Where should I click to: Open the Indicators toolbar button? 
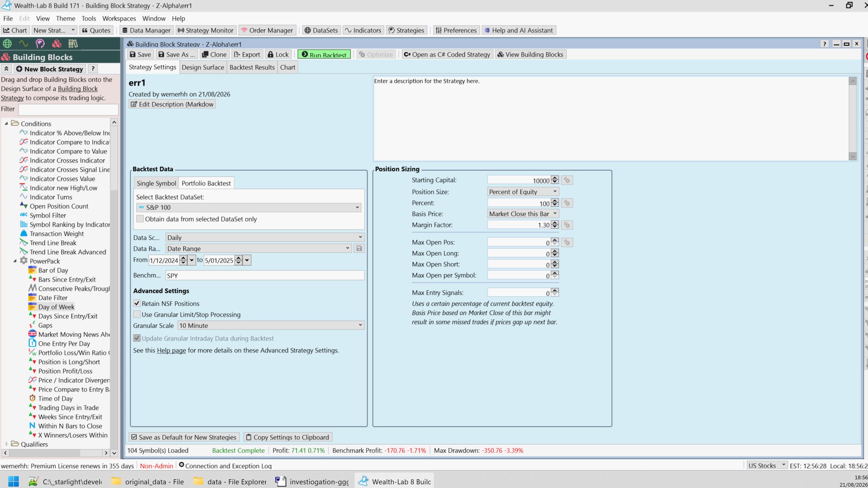coord(363,30)
